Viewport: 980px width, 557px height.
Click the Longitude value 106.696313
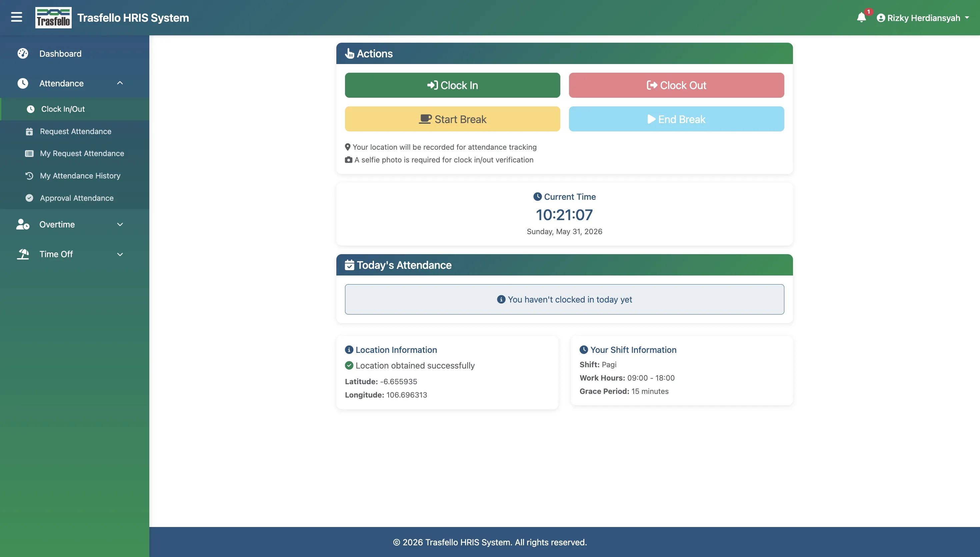406,395
